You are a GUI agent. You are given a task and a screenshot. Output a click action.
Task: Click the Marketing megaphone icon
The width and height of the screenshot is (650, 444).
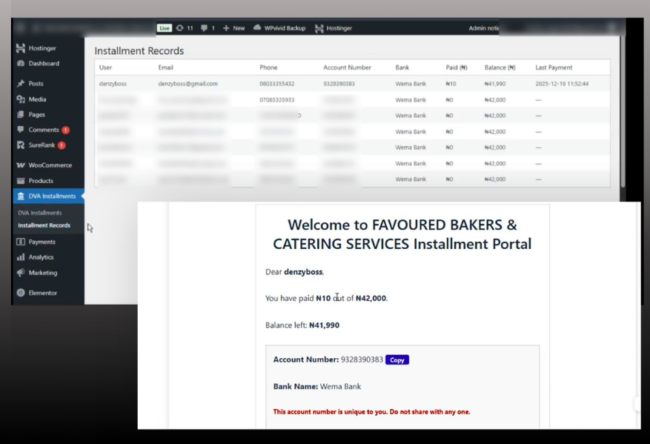(21, 273)
